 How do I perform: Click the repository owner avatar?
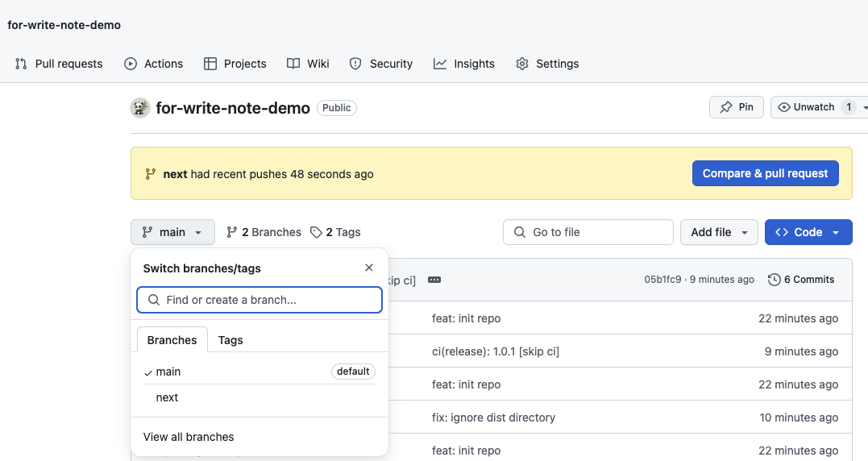(x=140, y=108)
